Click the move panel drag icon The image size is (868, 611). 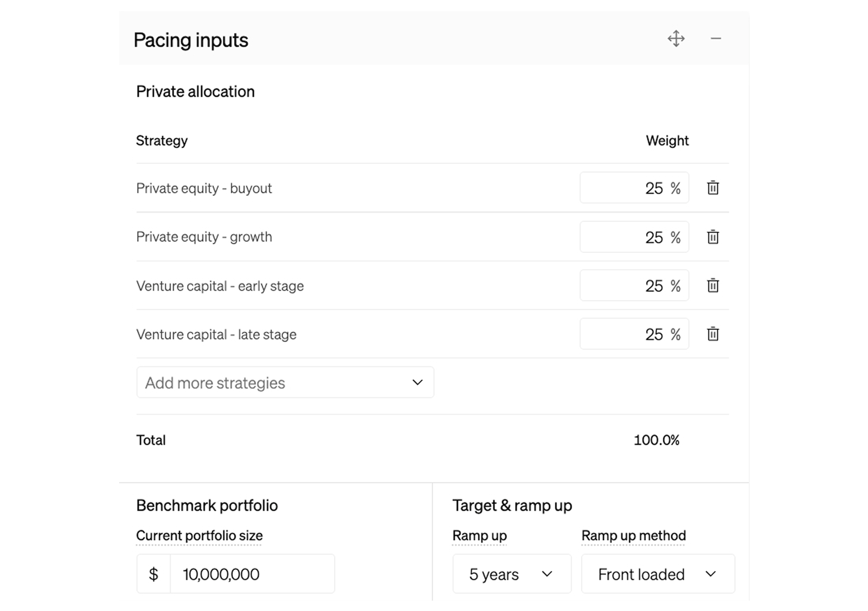pos(676,39)
